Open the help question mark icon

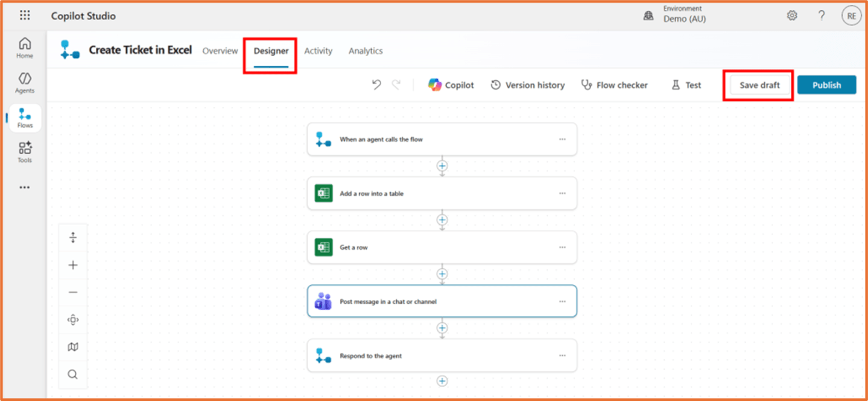(x=822, y=16)
